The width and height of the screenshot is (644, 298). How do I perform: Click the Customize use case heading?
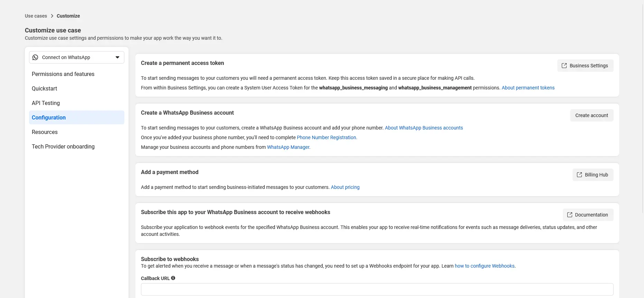point(53,30)
